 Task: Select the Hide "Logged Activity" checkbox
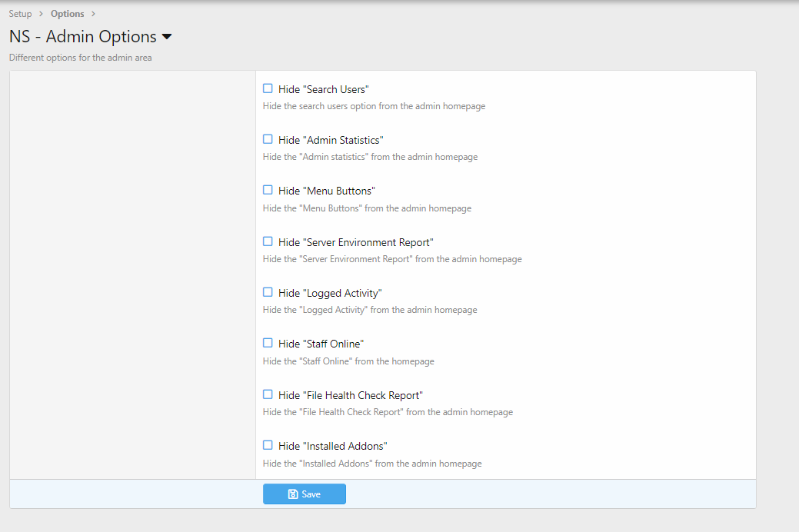coord(268,292)
